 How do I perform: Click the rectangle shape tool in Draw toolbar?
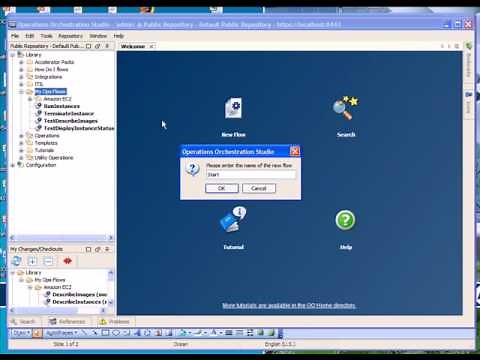[x=105, y=332]
